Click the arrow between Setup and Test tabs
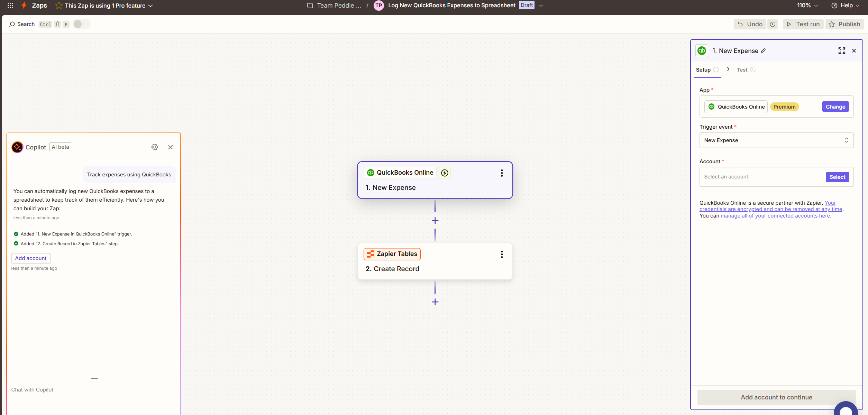The image size is (868, 415). tap(728, 70)
